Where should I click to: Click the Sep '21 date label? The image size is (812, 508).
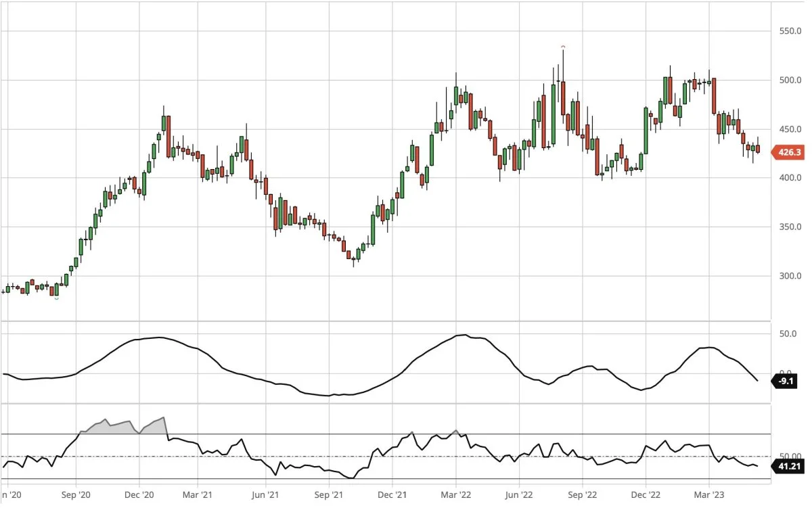[330, 494]
